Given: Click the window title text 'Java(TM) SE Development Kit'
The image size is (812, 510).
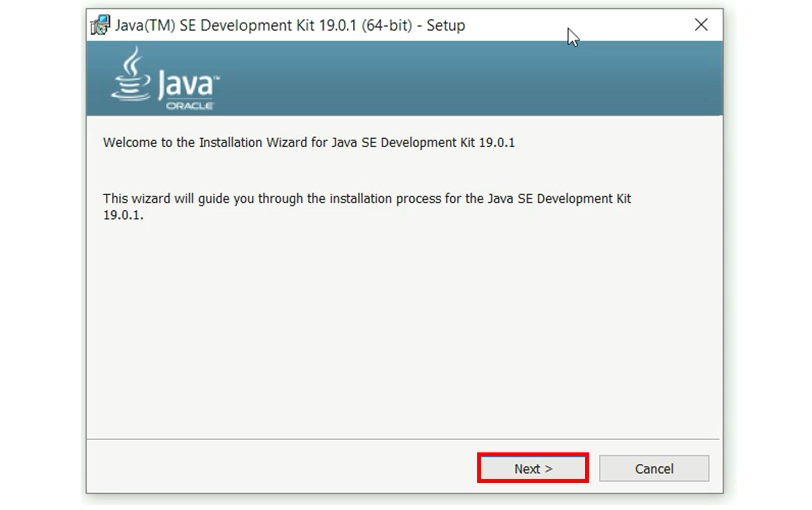Looking at the screenshot, I should (x=216, y=25).
